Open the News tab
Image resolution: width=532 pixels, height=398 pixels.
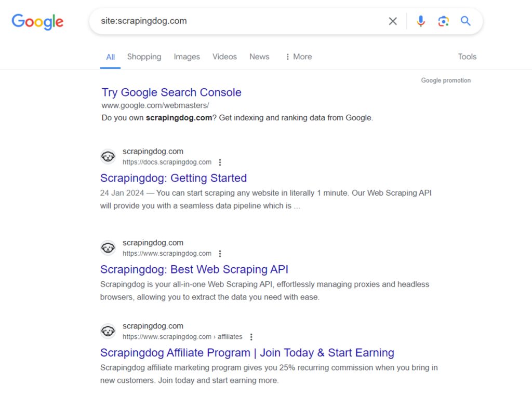pos(259,57)
